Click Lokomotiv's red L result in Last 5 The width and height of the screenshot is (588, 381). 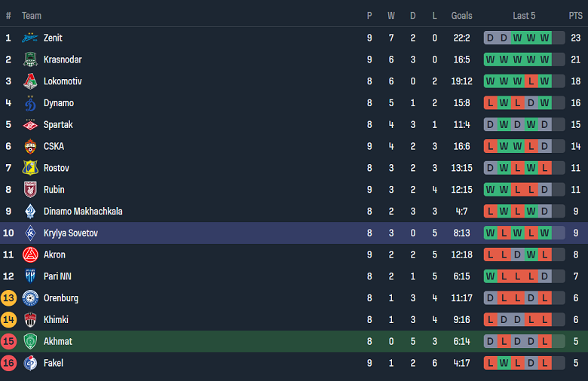(531, 81)
